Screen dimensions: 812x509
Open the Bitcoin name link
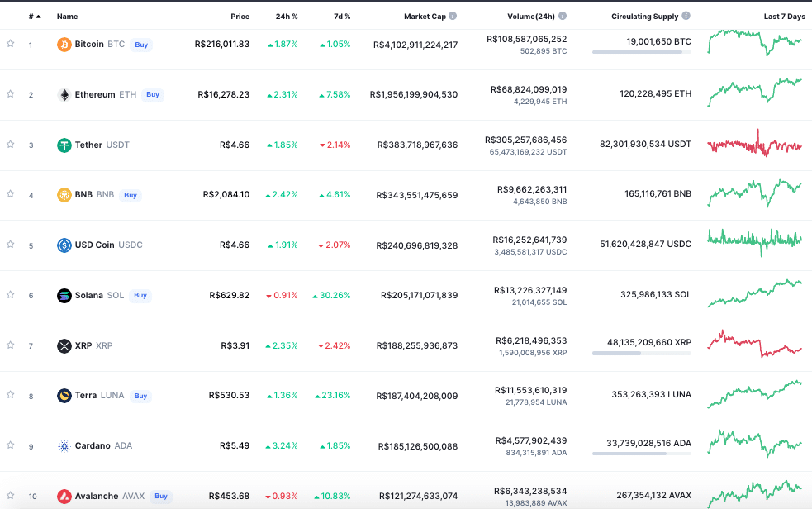click(x=89, y=45)
